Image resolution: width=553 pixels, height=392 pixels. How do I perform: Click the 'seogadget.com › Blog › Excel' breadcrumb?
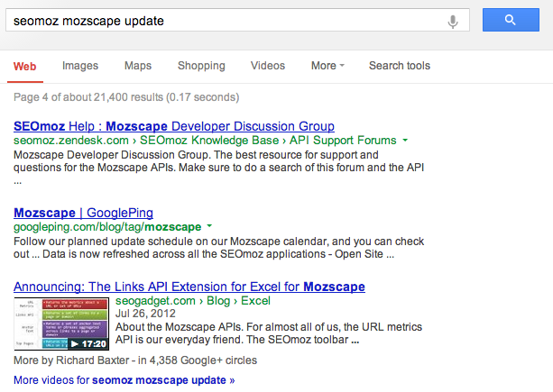193,301
